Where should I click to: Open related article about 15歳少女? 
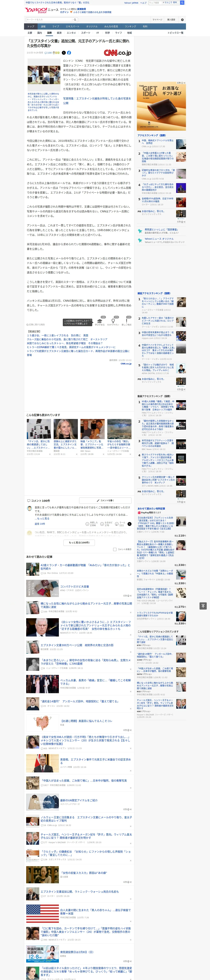coord(57,335)
